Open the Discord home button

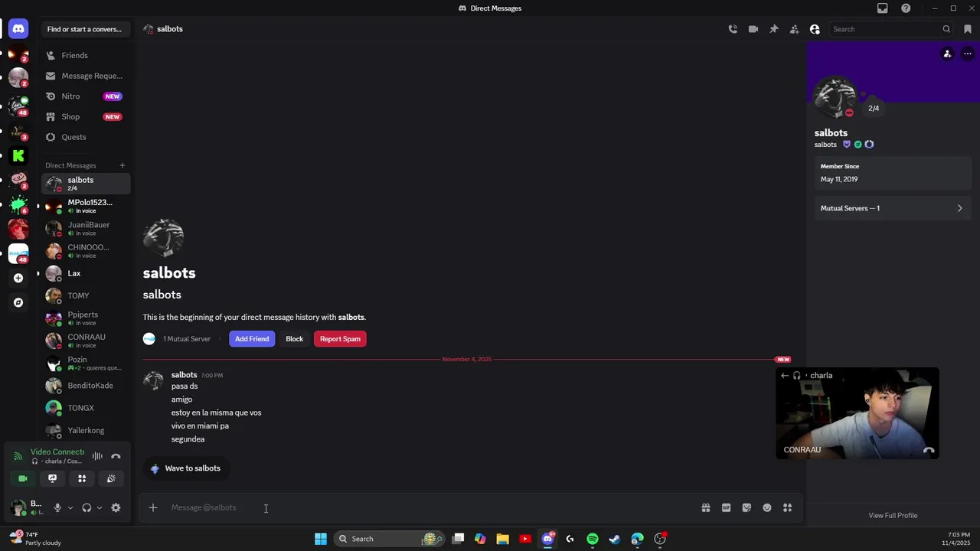18,29
